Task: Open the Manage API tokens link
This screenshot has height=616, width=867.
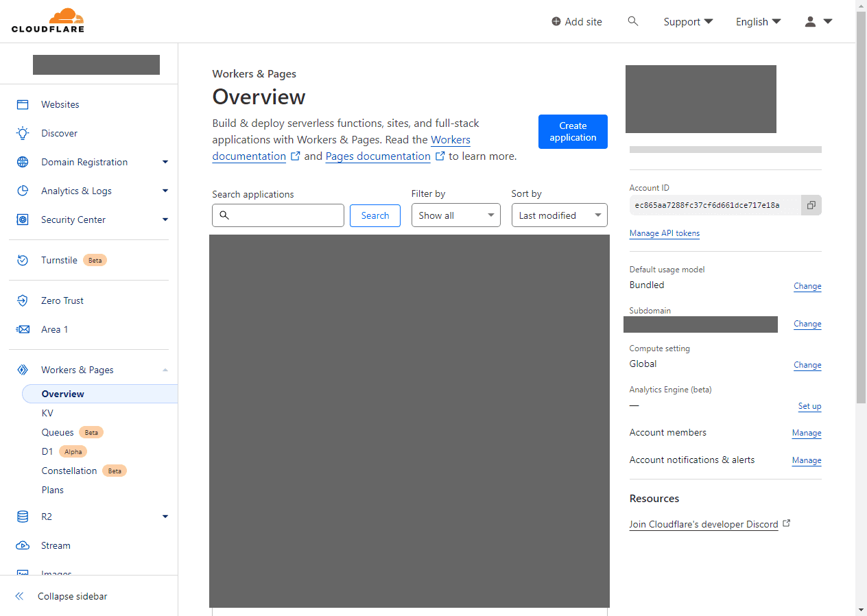Action: pos(665,233)
